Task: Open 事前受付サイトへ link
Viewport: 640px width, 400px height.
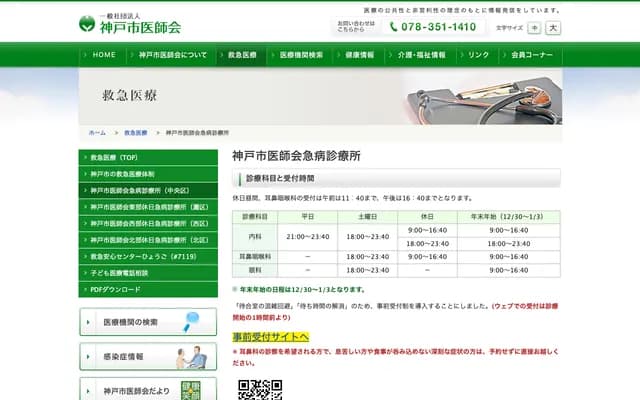Action: click(270, 337)
